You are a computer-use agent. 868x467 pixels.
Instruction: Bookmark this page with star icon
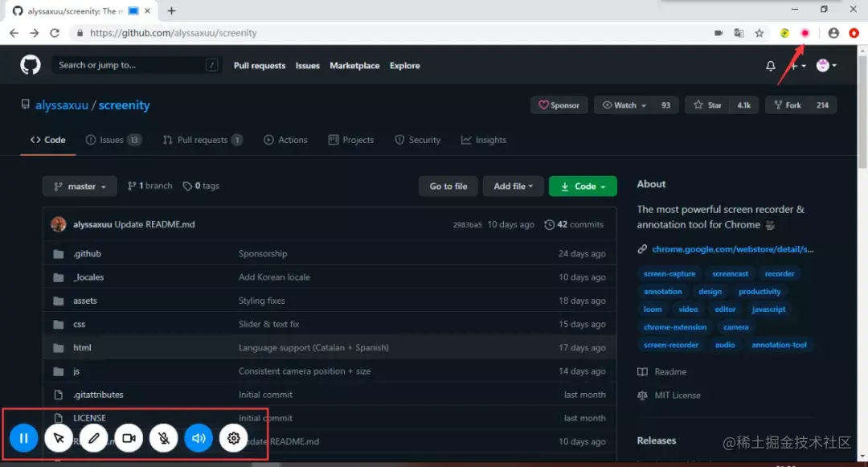759,33
